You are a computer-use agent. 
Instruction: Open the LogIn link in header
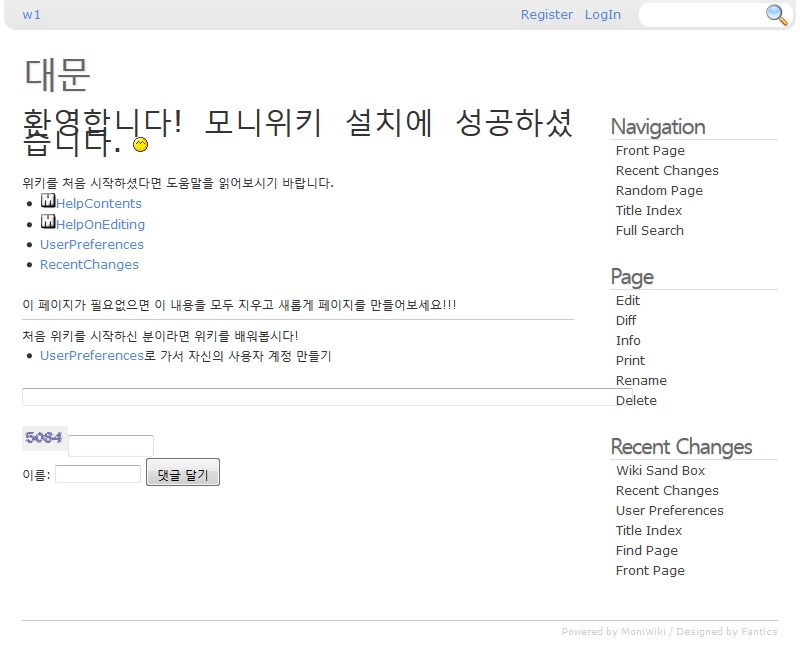[603, 15]
